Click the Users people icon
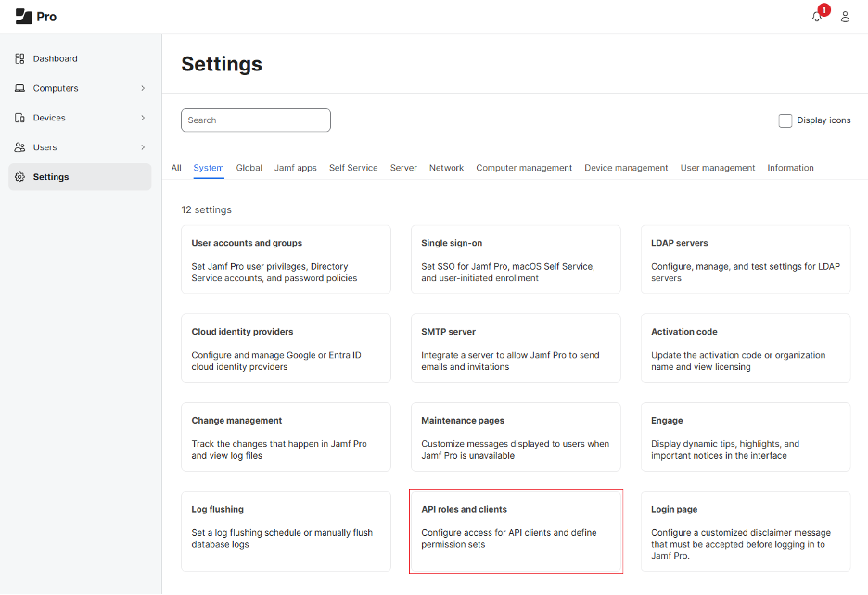This screenshot has height=595, width=868. pos(19,147)
